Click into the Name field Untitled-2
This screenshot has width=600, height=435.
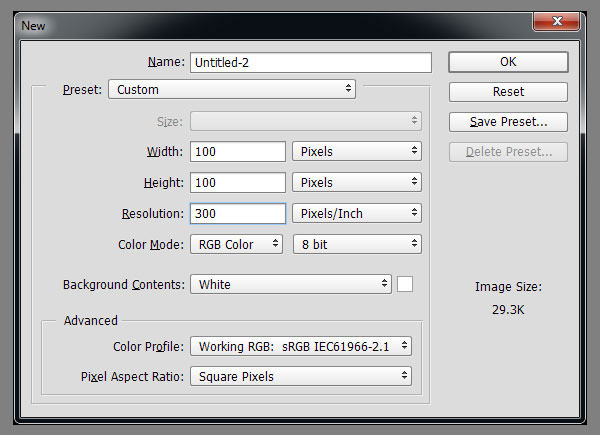[311, 62]
